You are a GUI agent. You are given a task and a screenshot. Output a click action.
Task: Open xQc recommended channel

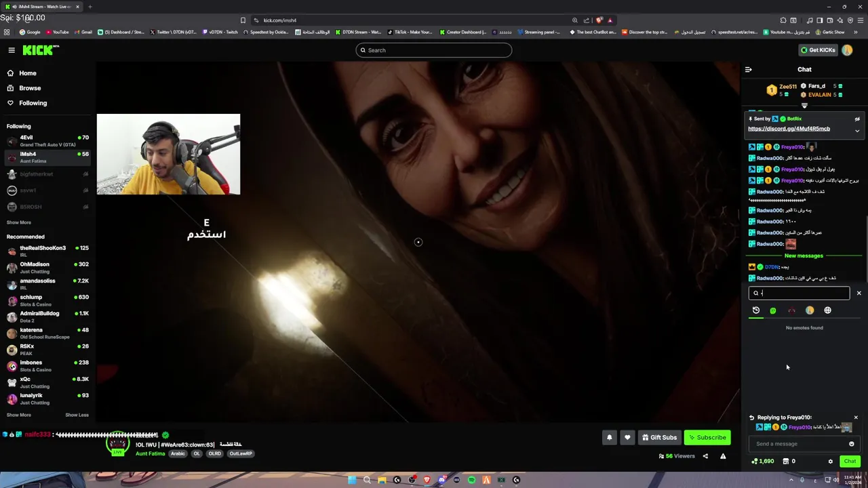click(47, 382)
